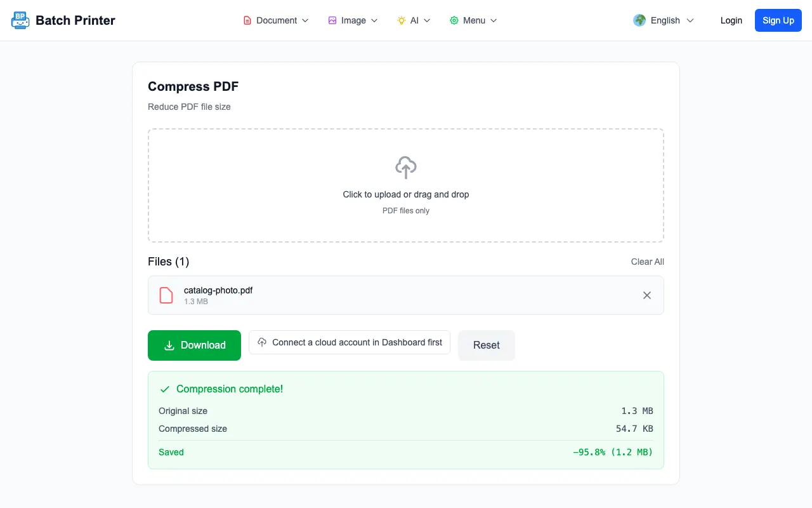812x508 pixels.
Task: Click the Compress PDF heading
Action: click(x=193, y=86)
